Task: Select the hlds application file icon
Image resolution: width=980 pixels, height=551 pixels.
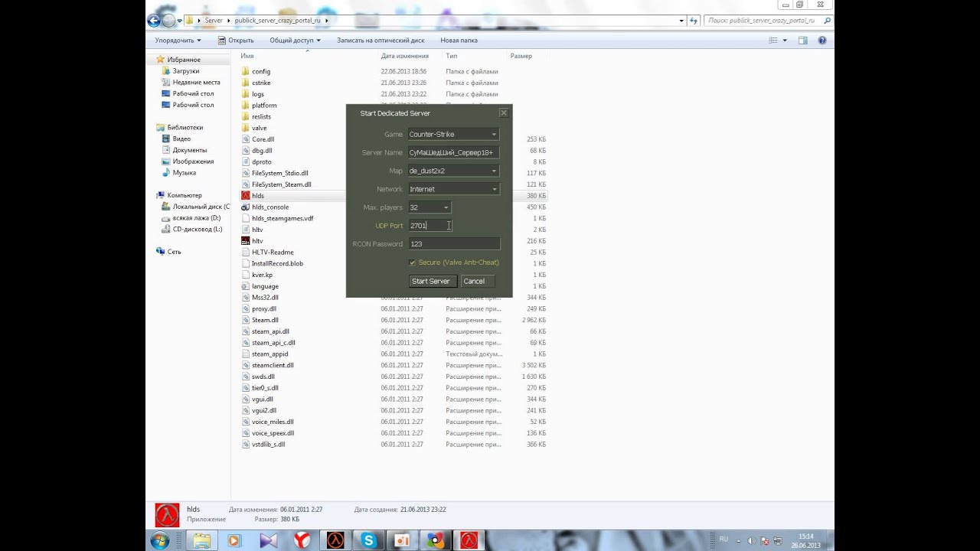Action: click(246, 196)
